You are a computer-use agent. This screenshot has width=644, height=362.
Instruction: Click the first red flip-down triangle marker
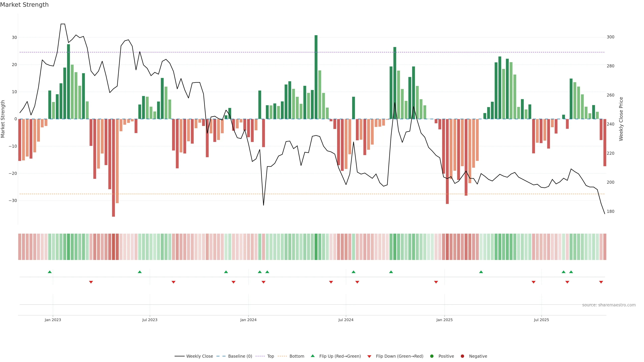[x=91, y=282]
